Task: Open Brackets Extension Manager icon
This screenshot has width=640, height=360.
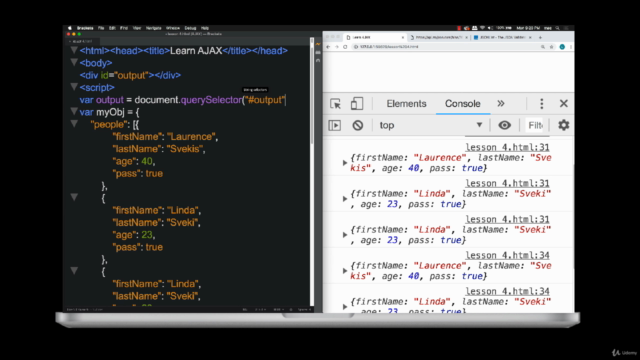Action: point(318,52)
